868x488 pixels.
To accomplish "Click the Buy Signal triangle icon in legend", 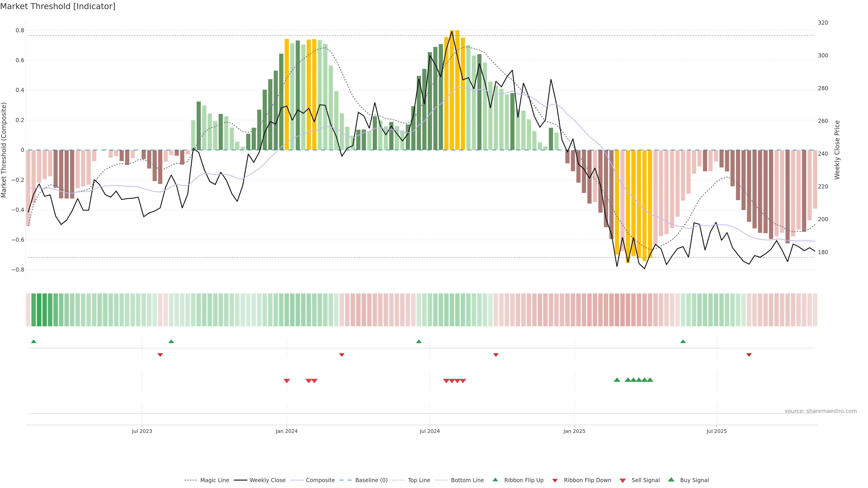I will tap(671, 480).
